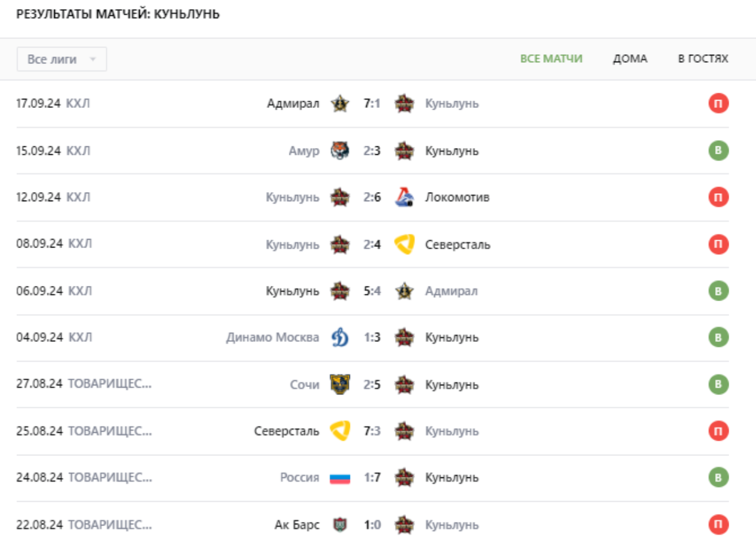Open the 'Все лиги' league dropdown
The height and width of the screenshot is (545, 756).
(x=62, y=59)
